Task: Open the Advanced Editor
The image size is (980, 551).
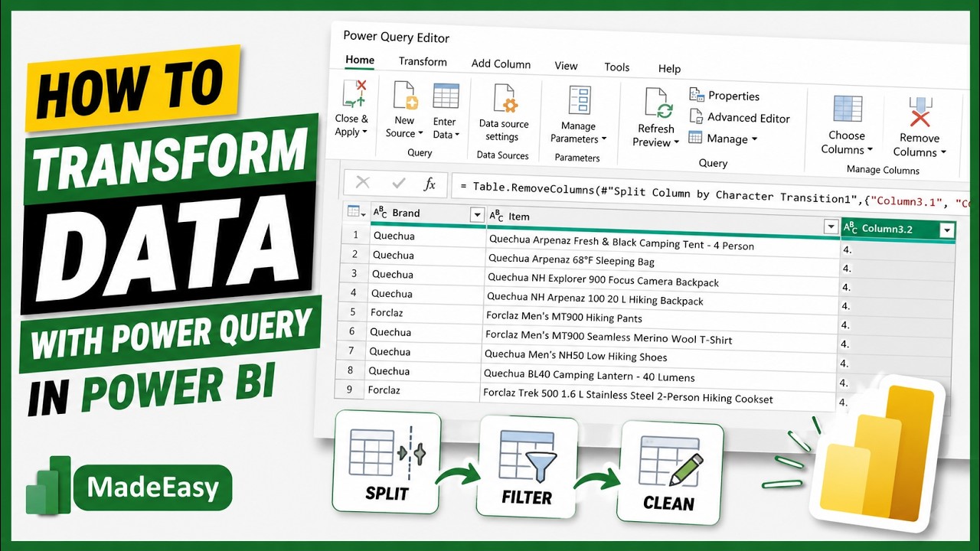Action: [740, 117]
